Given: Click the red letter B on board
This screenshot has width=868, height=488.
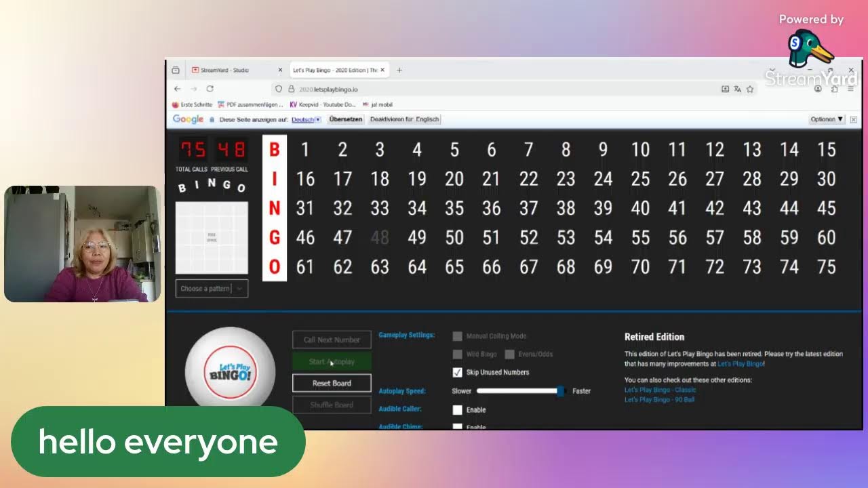Looking at the screenshot, I should (x=275, y=150).
